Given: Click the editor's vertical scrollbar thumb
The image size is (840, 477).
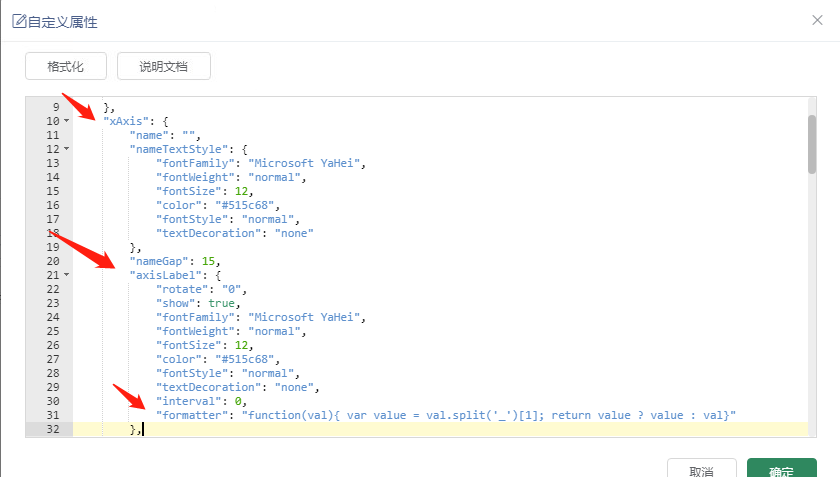Looking at the screenshot, I should [x=812, y=144].
